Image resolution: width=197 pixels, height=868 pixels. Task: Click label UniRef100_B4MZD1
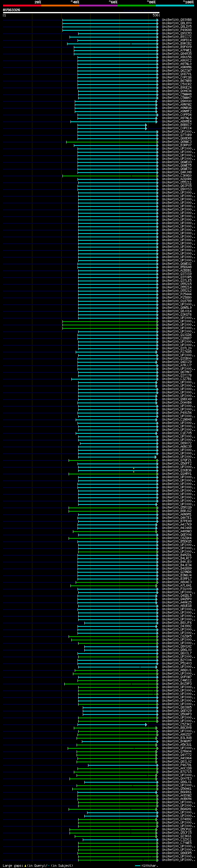[176, 555]
